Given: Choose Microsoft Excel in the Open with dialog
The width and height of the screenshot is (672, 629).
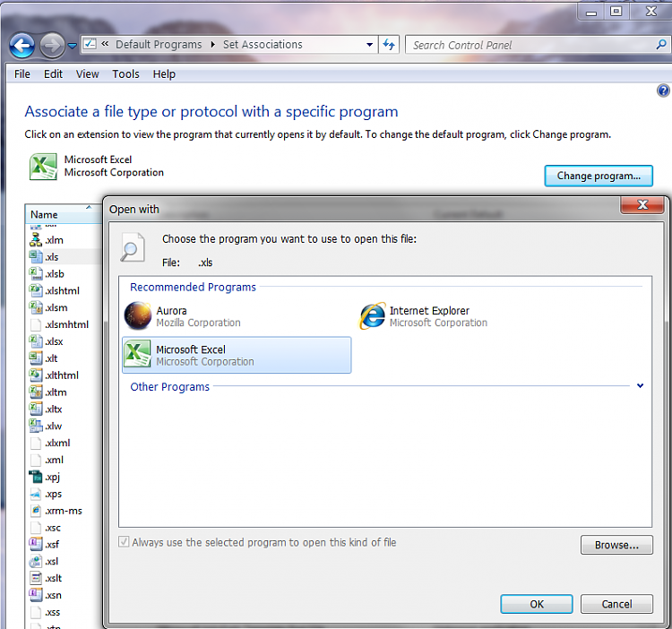Looking at the screenshot, I should [237, 355].
